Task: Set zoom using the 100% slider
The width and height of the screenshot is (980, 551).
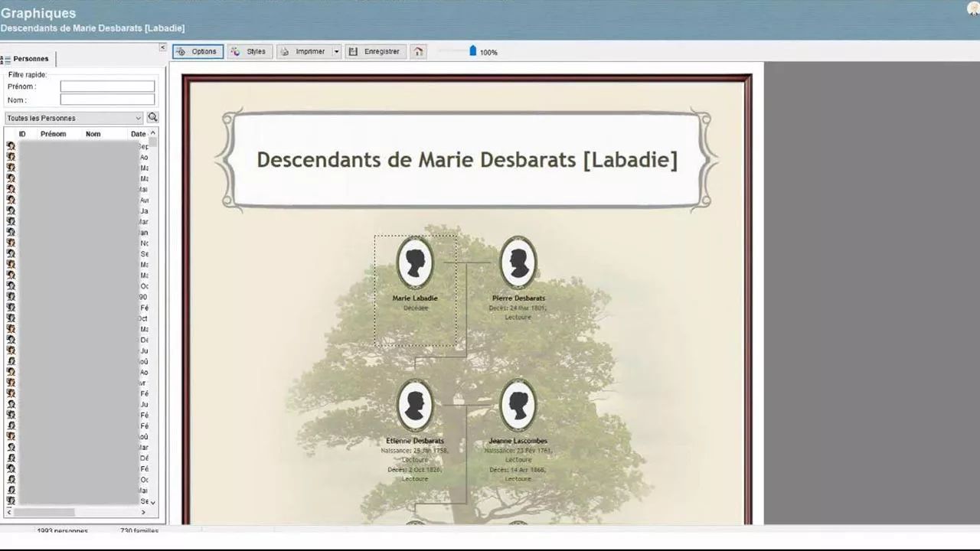Action: tap(472, 51)
